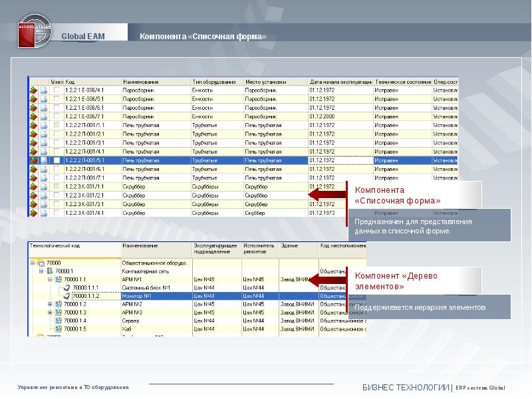
Task: Click the icon of node 70000.1.4
Action: tap(57, 321)
